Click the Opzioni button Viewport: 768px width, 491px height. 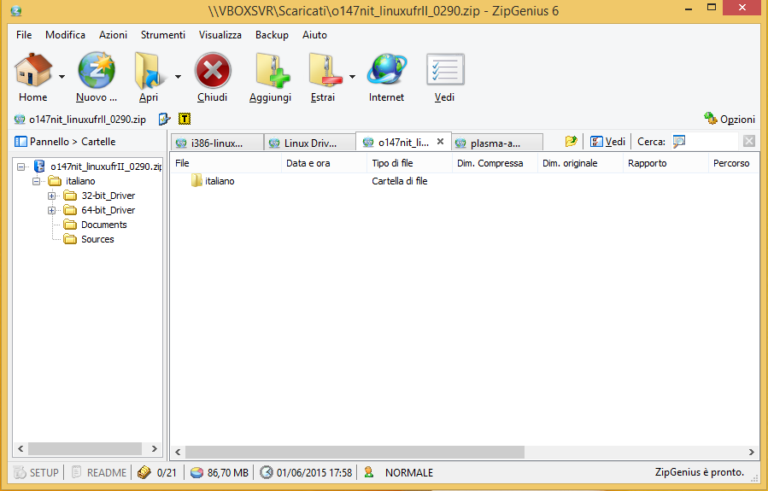(x=729, y=118)
